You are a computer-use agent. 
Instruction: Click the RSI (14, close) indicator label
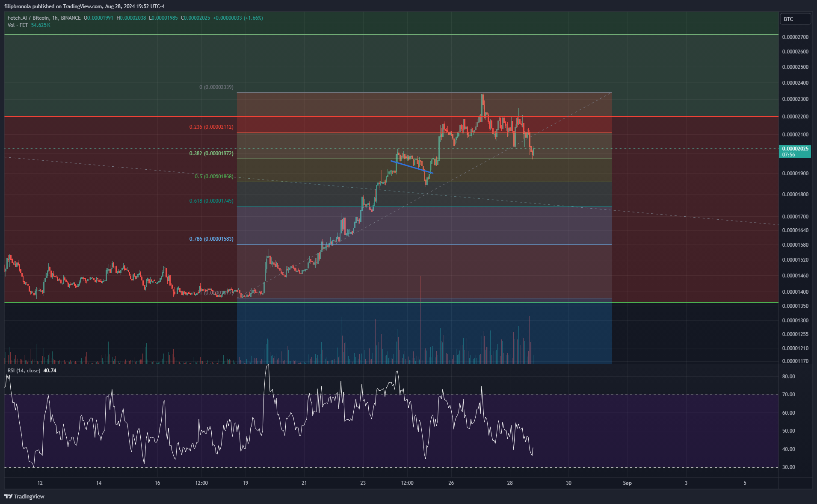pos(24,371)
